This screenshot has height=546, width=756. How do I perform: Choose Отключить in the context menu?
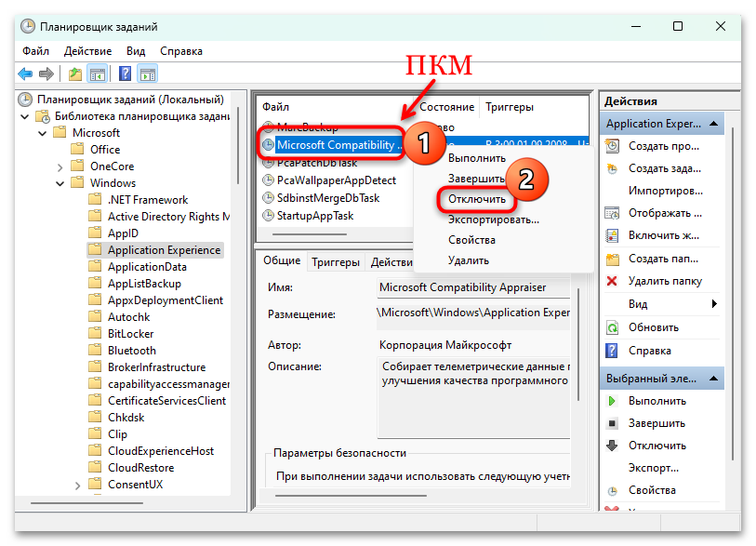click(477, 199)
